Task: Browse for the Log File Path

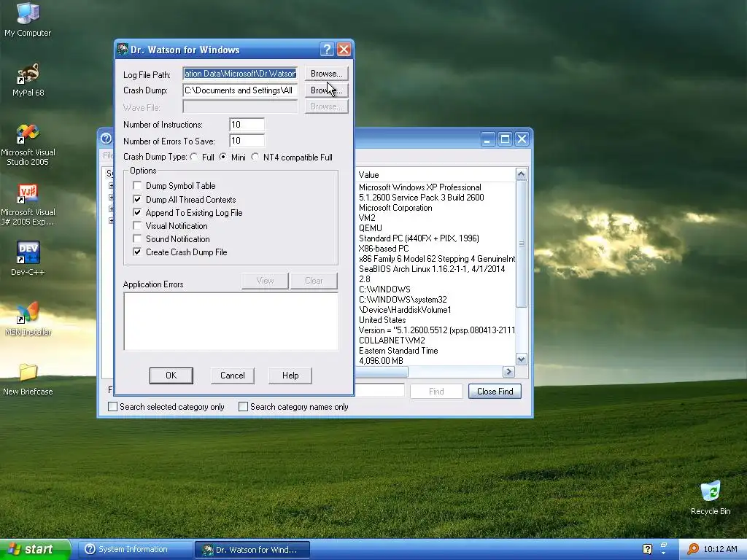Action: point(326,74)
